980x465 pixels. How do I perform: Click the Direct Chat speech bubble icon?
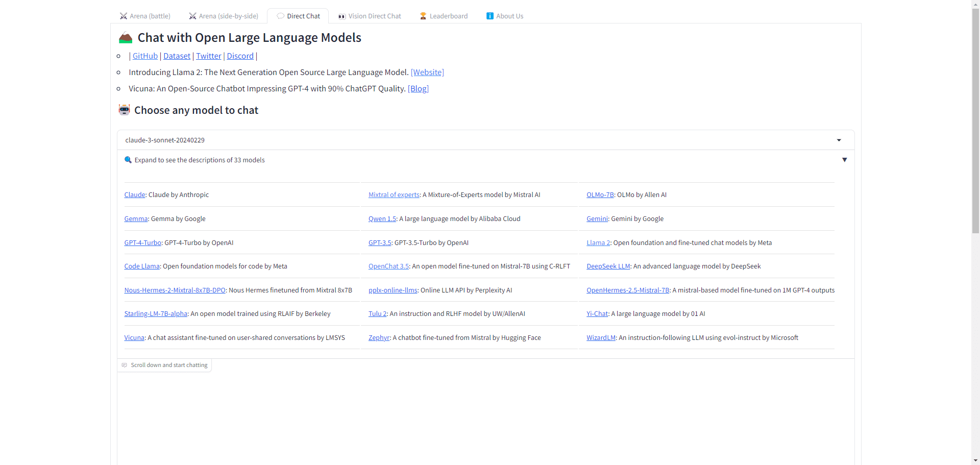[x=280, y=16]
